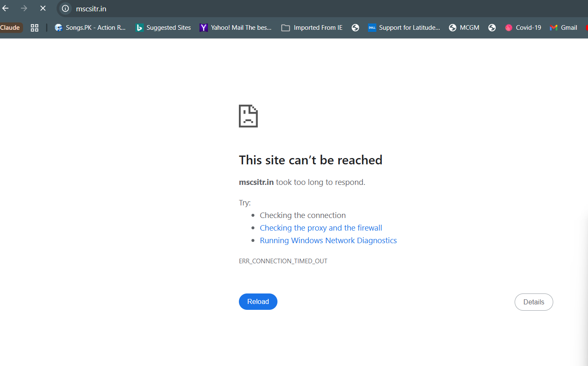Open Support for Latitude Dell bookmark
588x366 pixels.
(404, 28)
